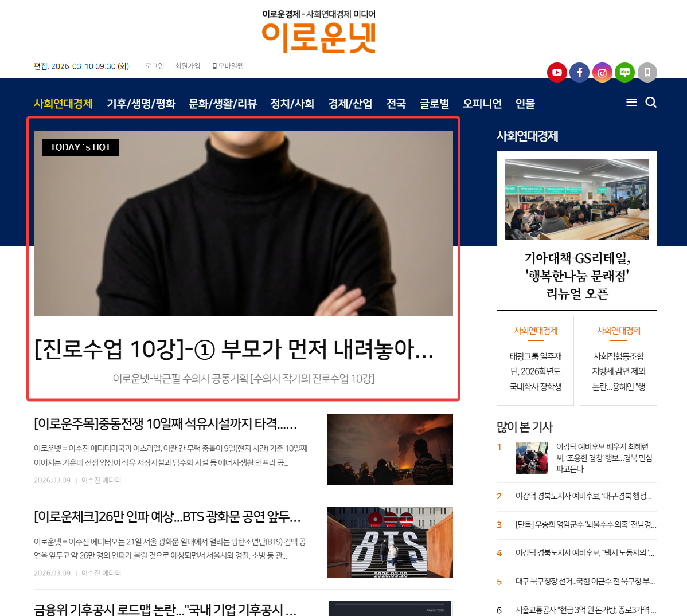Open the YouTube channel icon

[x=557, y=72]
